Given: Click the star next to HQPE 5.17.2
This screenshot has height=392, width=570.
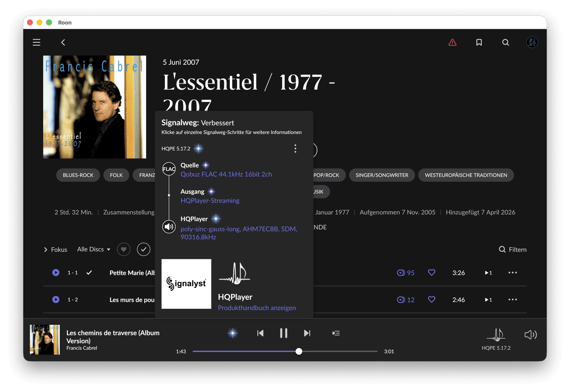Looking at the screenshot, I should 198,149.
